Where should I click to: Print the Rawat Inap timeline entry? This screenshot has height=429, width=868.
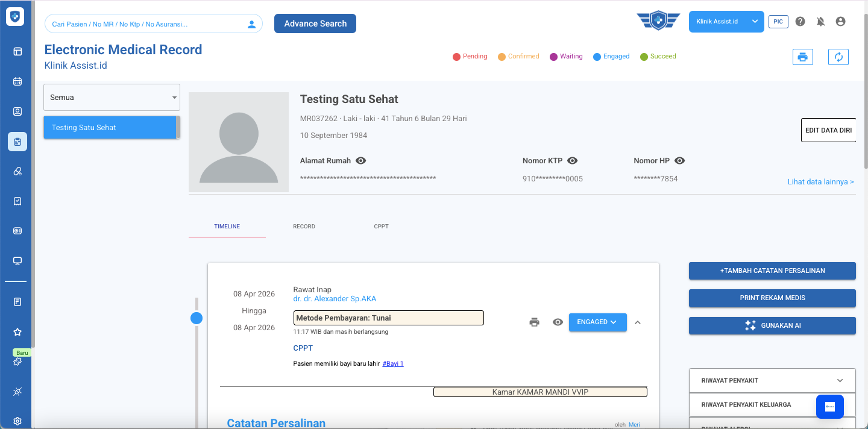[x=534, y=322]
